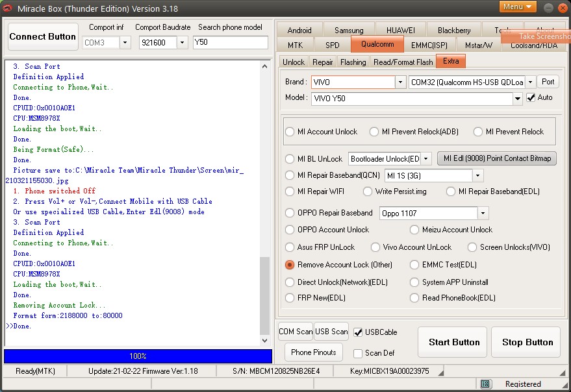Image resolution: width=571 pixels, height=392 pixels.
Task: Click the keyboard icon in the status bar
Action: [485, 384]
